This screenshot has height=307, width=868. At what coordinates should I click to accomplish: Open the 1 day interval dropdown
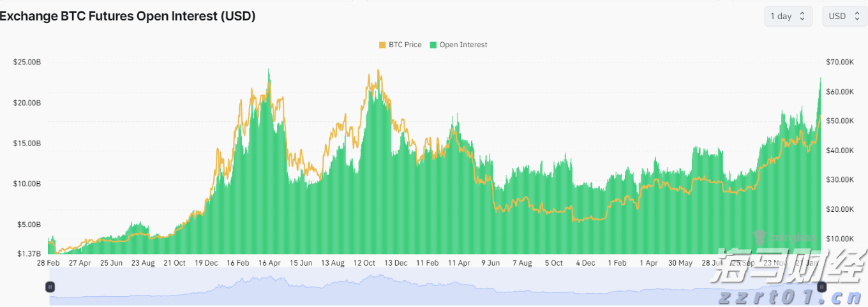[x=788, y=16]
